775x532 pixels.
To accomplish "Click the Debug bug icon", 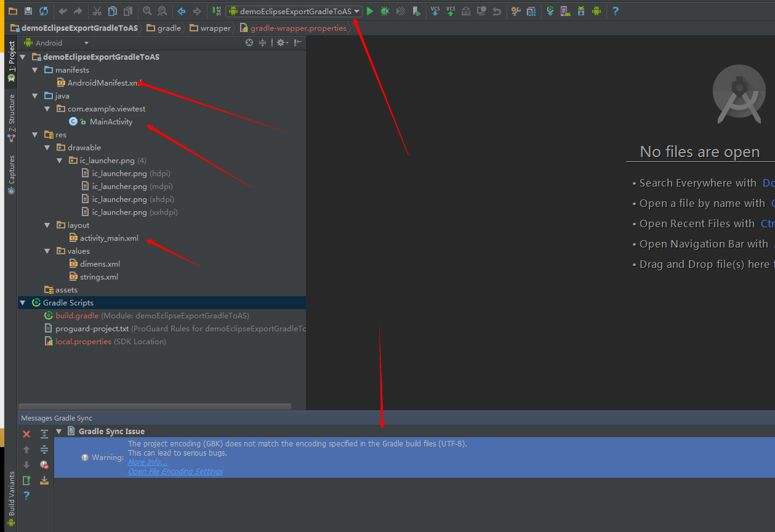I will pyautogui.click(x=385, y=11).
